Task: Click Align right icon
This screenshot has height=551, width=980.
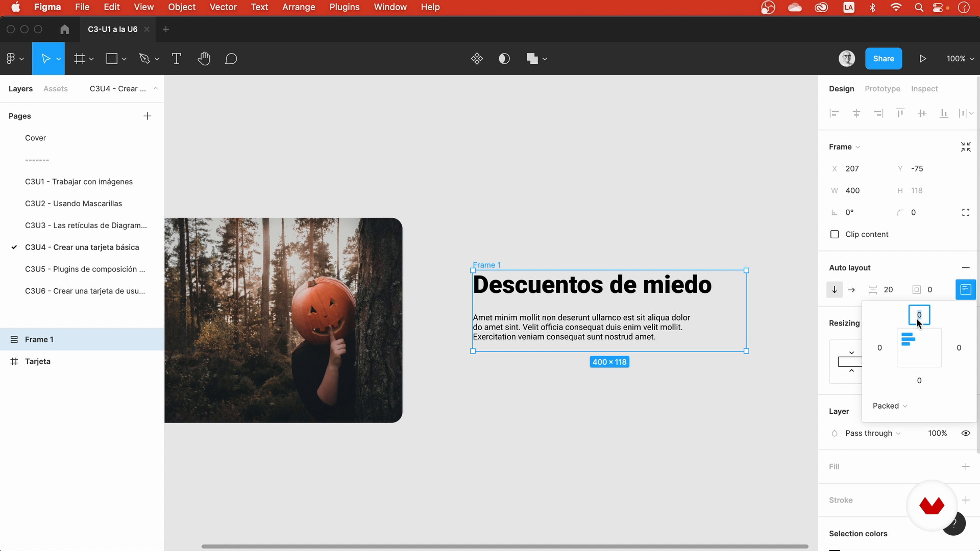Action: tap(878, 113)
